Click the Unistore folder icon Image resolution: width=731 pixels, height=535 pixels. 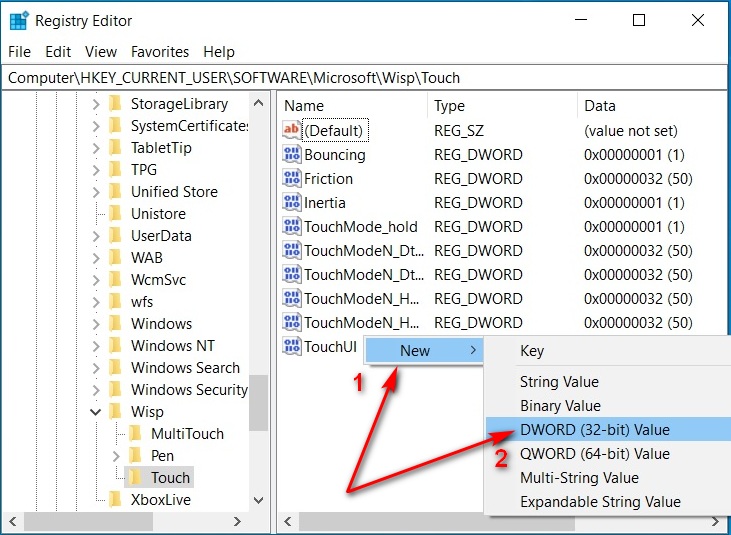point(116,213)
